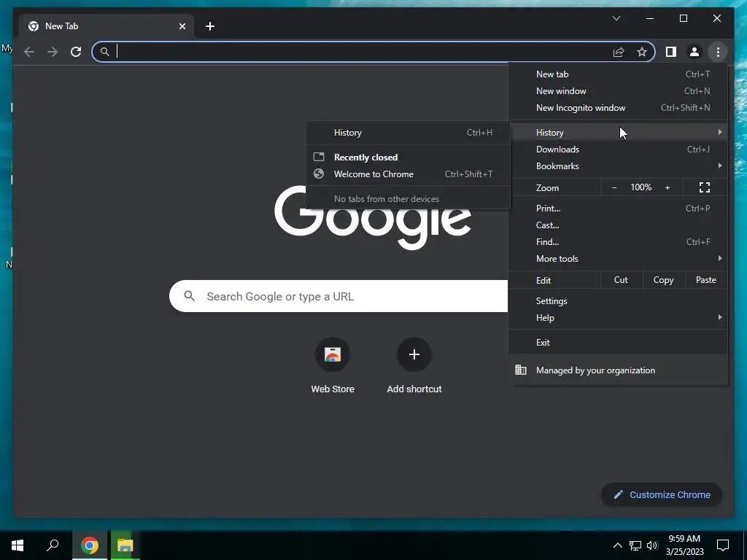The height and width of the screenshot is (560, 747).
Task: Open the notification center icon
Action: point(723,545)
